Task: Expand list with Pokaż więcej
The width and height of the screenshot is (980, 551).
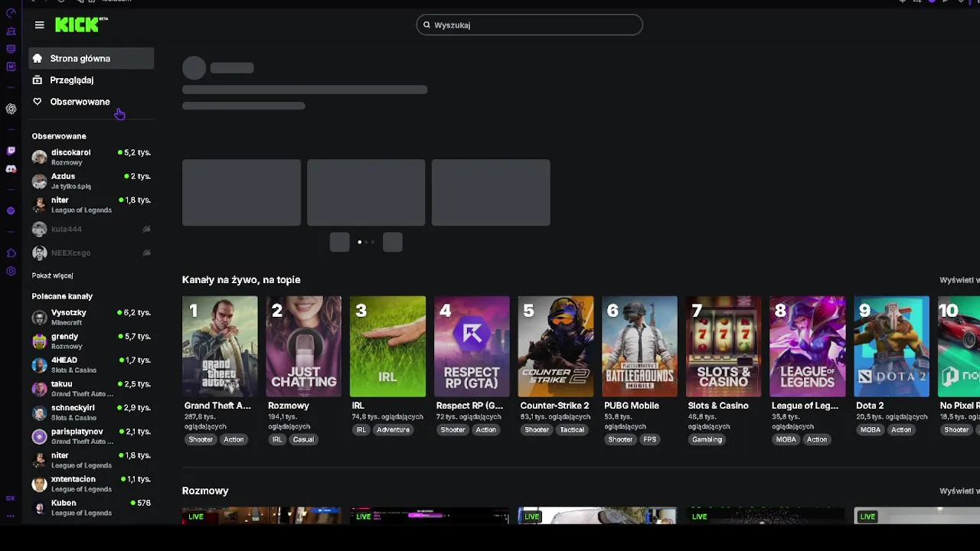Action: click(53, 275)
